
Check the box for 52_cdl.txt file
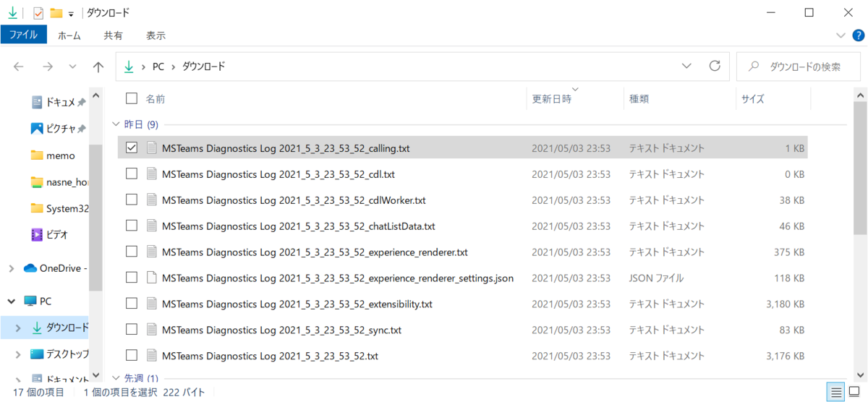tap(131, 174)
